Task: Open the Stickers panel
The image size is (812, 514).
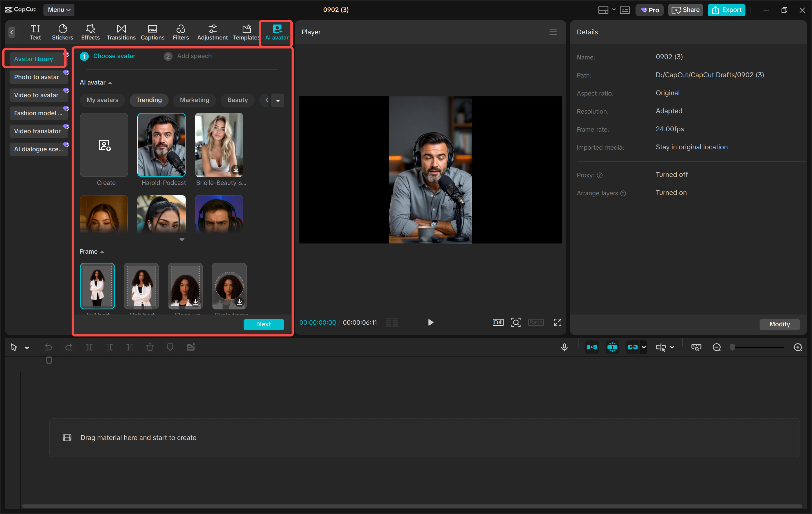Action: point(62,32)
